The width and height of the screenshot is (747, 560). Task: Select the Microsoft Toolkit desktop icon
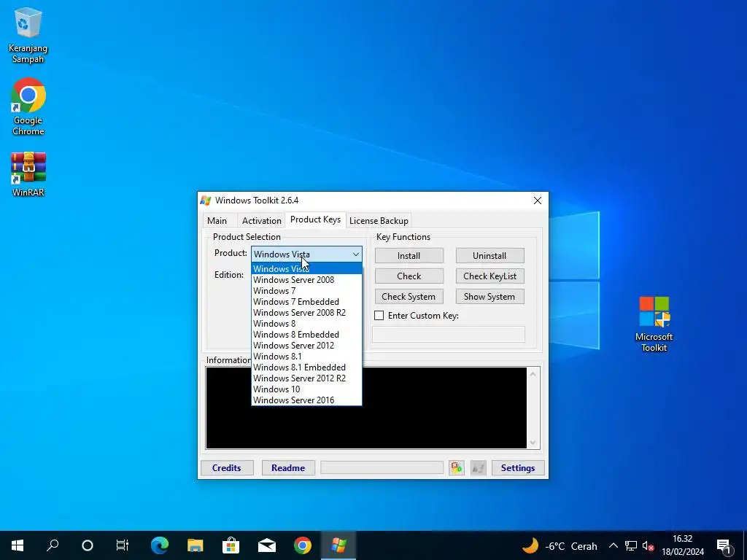coord(654,324)
